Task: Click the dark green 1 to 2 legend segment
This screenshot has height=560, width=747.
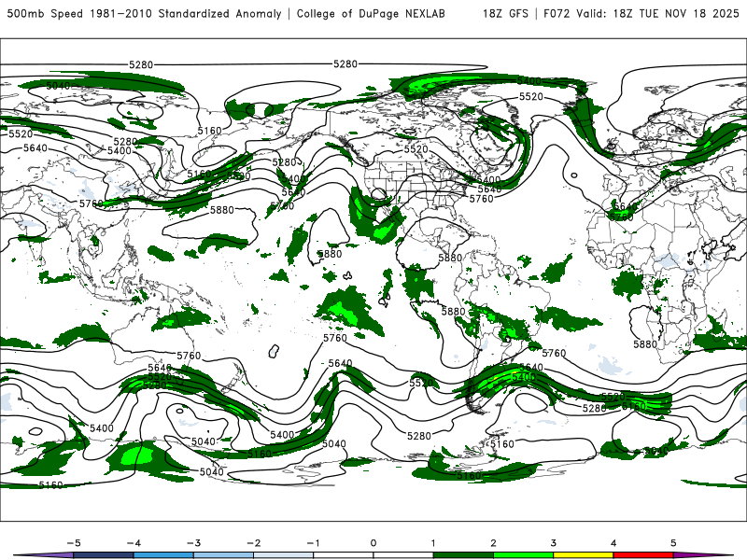Action: coord(463,555)
